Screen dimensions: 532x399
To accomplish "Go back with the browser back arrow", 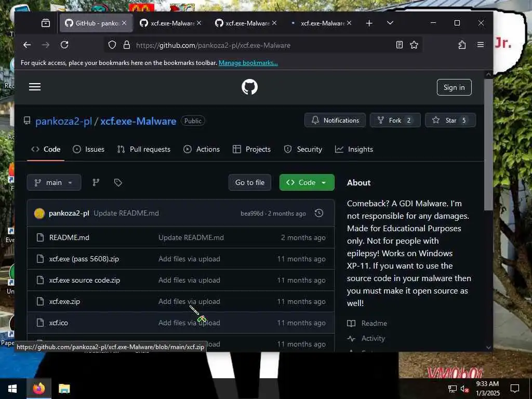I will click(x=27, y=45).
